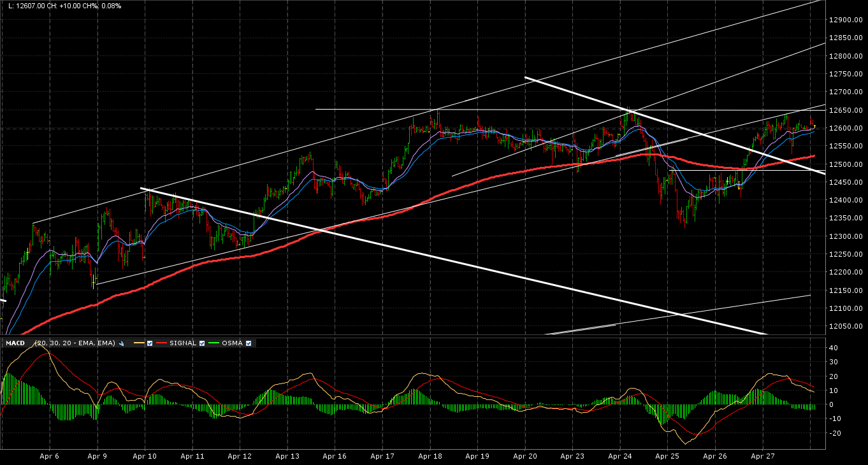Click the 12550.00 price axis label

(x=845, y=147)
